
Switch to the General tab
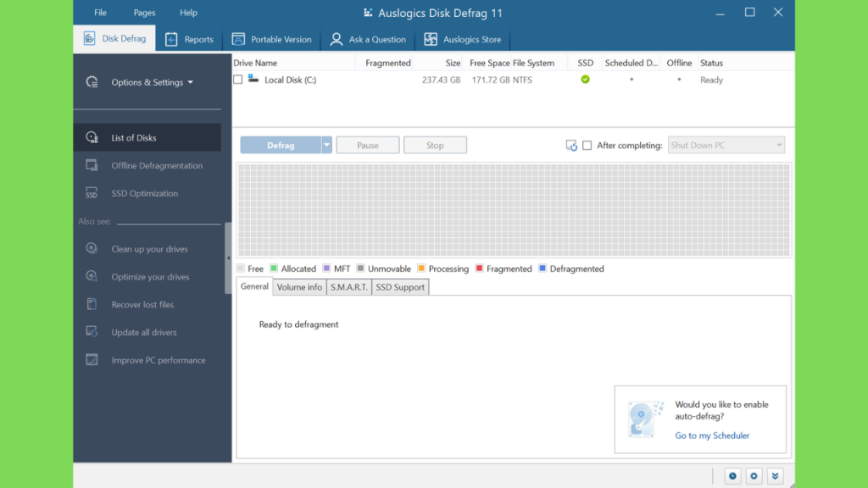click(x=254, y=286)
